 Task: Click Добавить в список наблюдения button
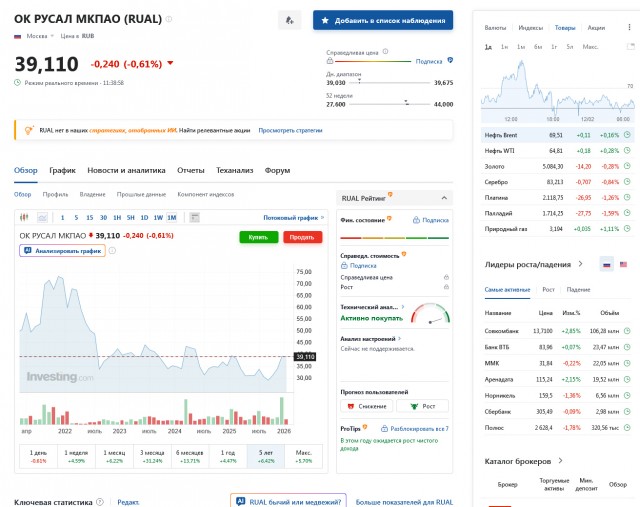(383, 20)
